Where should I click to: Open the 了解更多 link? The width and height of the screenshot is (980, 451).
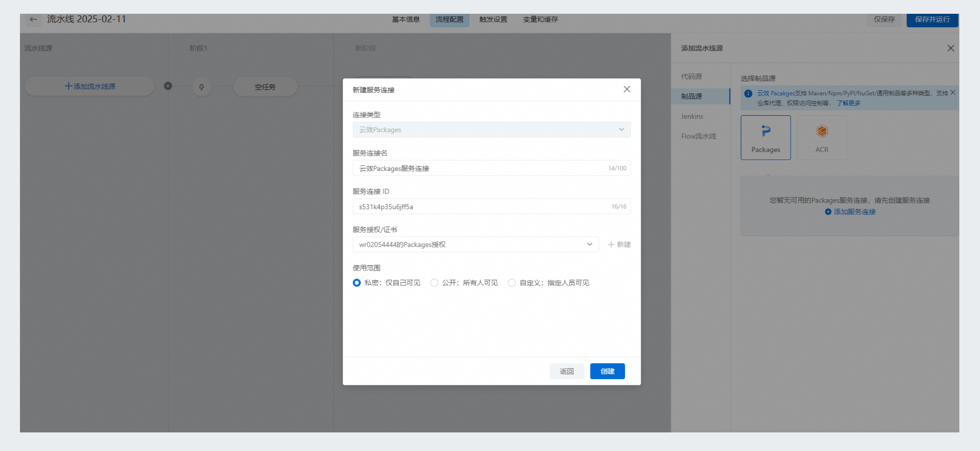coord(848,103)
